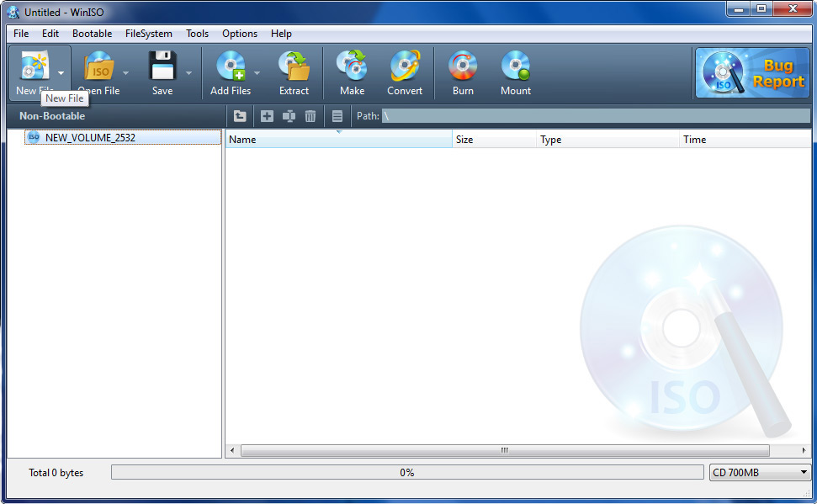Click the Convert disc icon
Viewport: 817px width, 504px height.
pyautogui.click(x=405, y=66)
